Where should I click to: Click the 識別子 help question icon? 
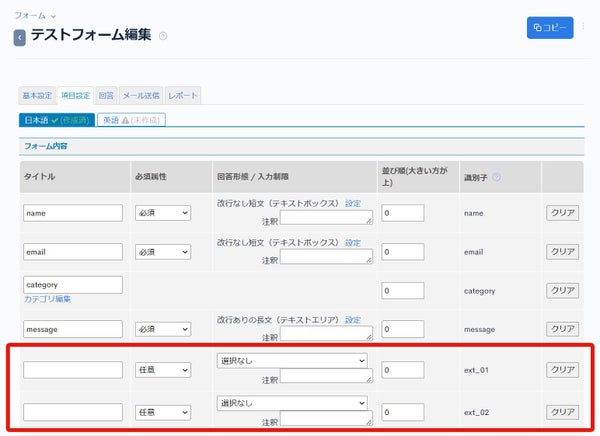point(496,177)
